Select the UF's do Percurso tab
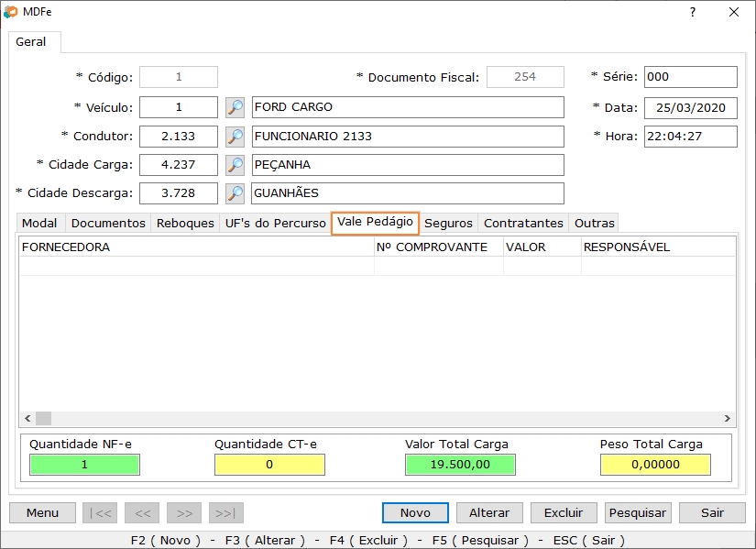This screenshot has width=756, height=549. point(275,224)
